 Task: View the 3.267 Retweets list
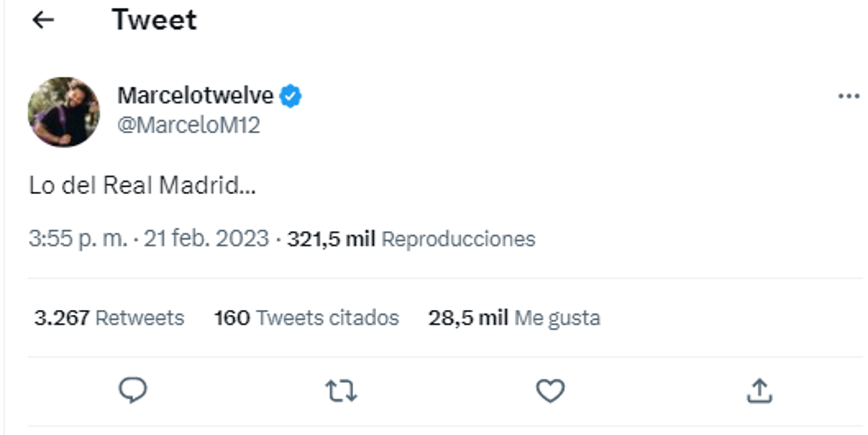pos(109,318)
